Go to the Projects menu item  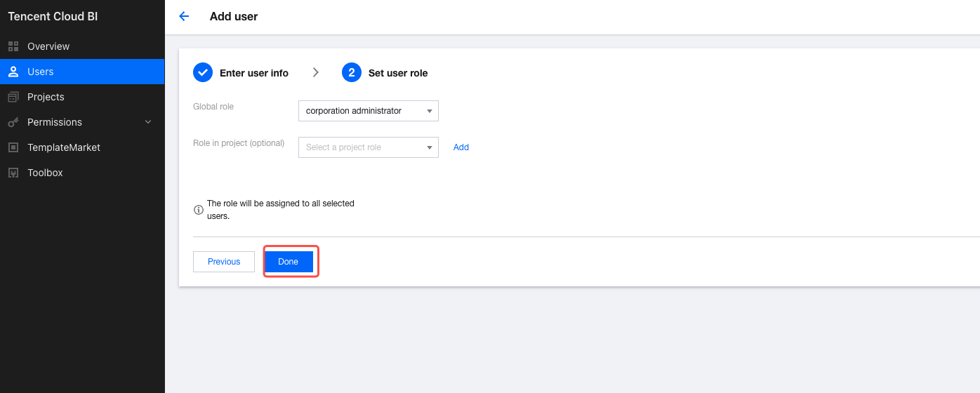coord(46,97)
